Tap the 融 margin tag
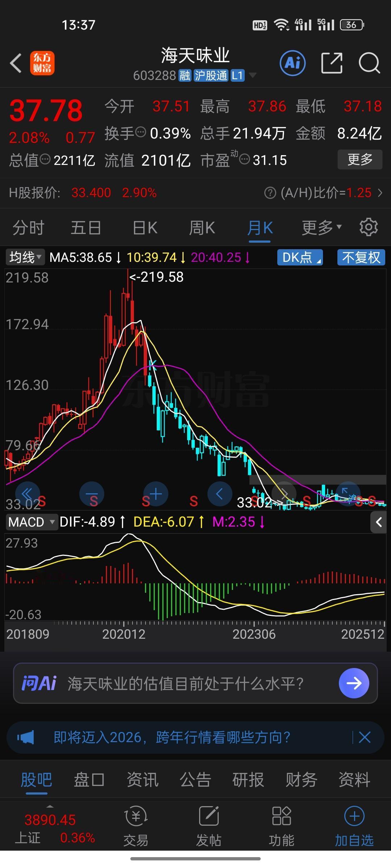This screenshot has height=868, width=391. pos(185,75)
